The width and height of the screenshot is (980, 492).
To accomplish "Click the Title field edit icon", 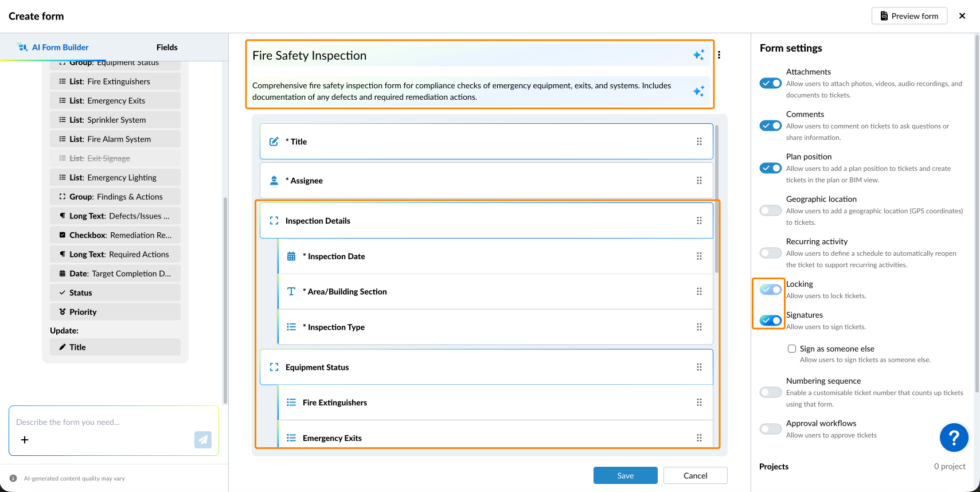I will click(x=274, y=142).
